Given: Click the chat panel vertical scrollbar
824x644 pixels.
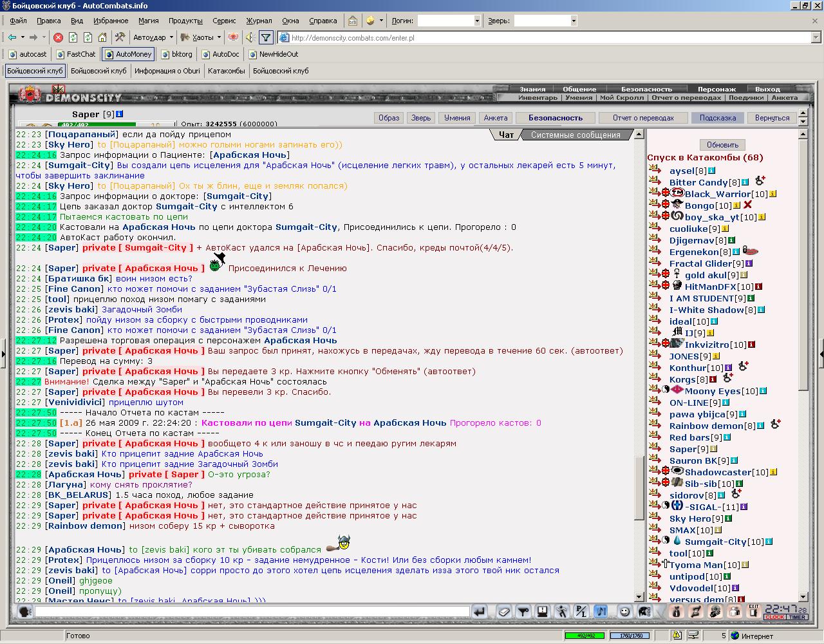Looking at the screenshot, I should [639, 365].
